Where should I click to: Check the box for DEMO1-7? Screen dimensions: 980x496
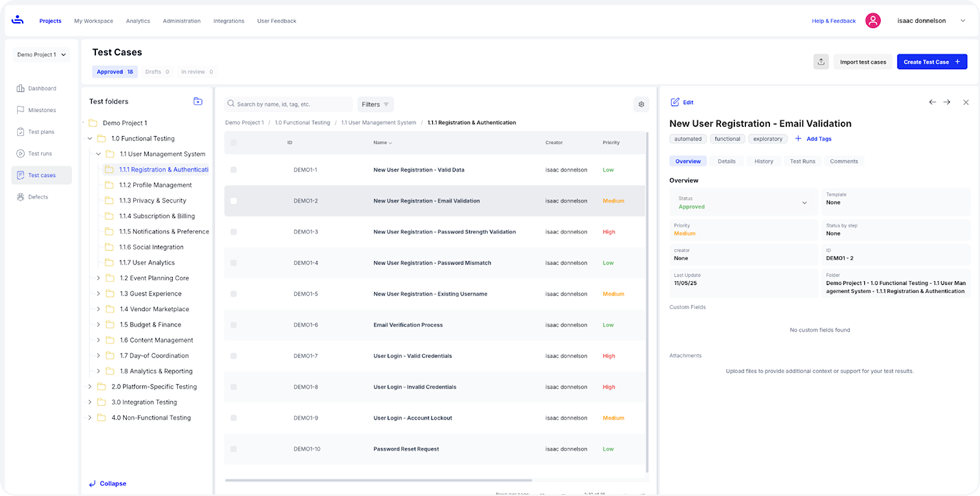pyautogui.click(x=234, y=356)
